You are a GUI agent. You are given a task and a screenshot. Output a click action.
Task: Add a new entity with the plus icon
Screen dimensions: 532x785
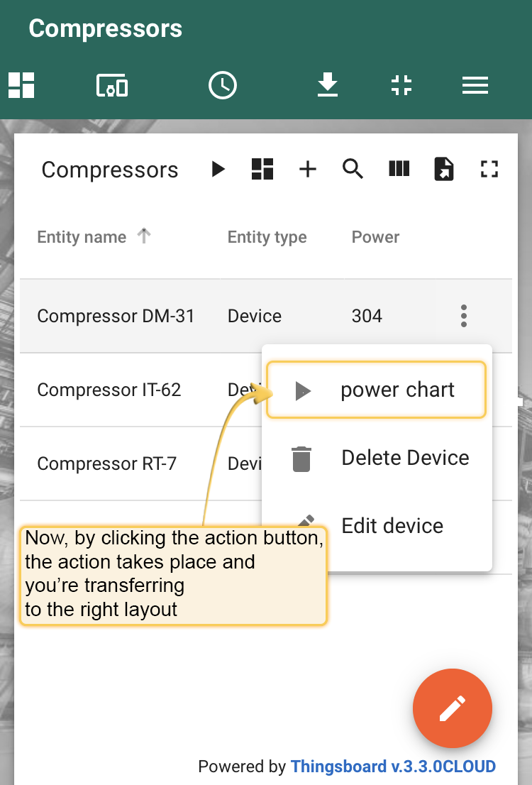tap(308, 169)
